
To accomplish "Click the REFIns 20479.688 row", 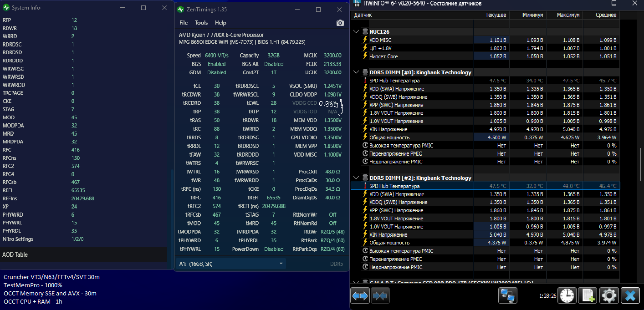I will (x=84, y=198).
